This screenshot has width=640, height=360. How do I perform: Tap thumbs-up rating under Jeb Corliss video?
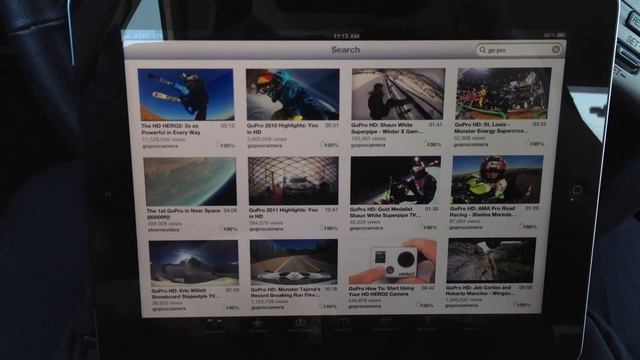point(522,304)
